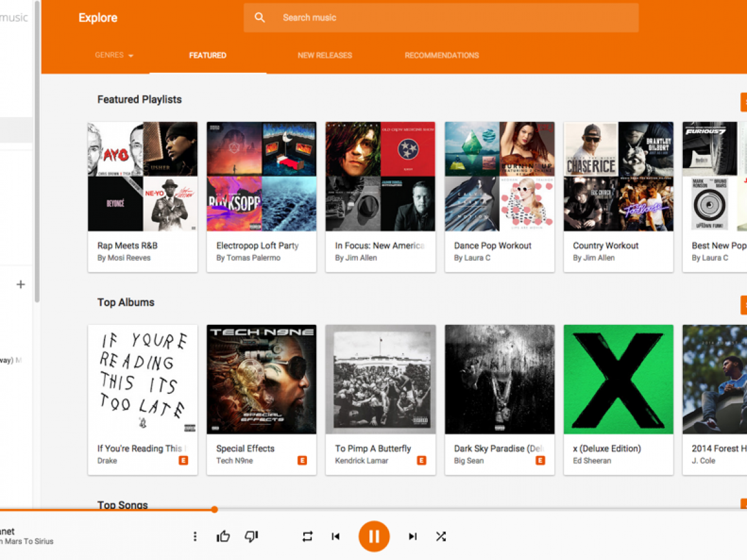
Task: Open the three-dot song options menu
Action: 195,536
